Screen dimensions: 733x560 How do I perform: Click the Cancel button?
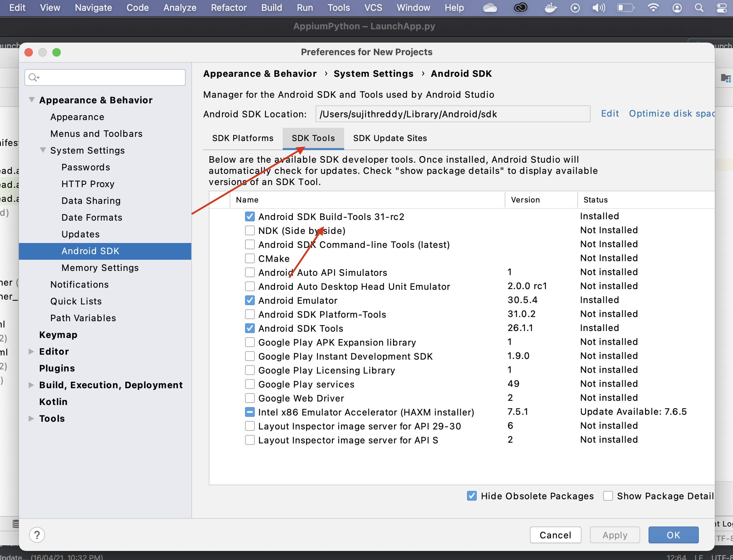click(x=555, y=535)
